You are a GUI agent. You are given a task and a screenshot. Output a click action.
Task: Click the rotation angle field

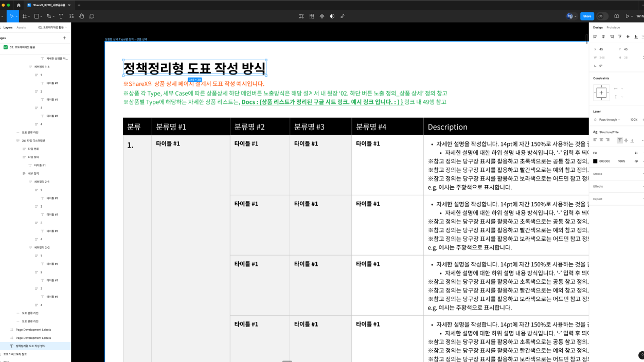605,66
